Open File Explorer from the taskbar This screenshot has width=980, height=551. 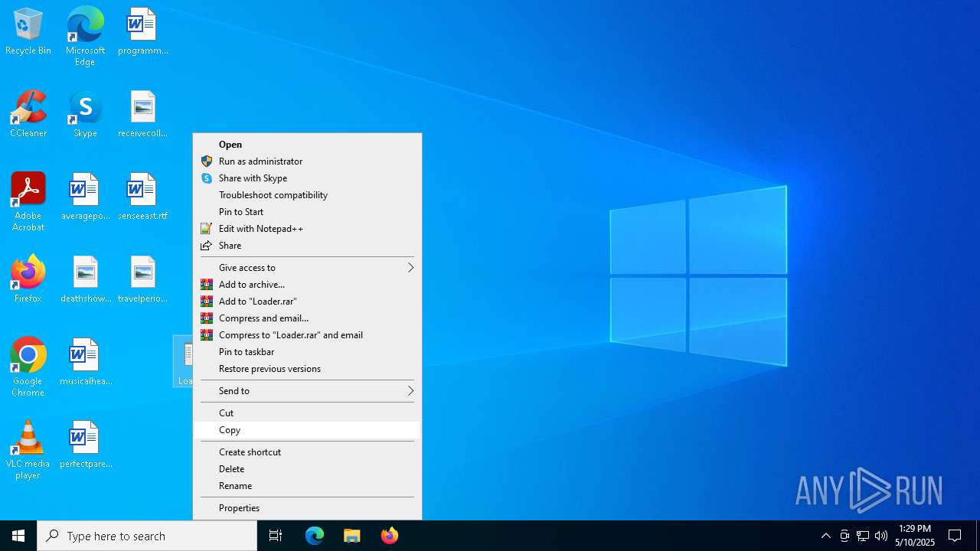pos(352,536)
